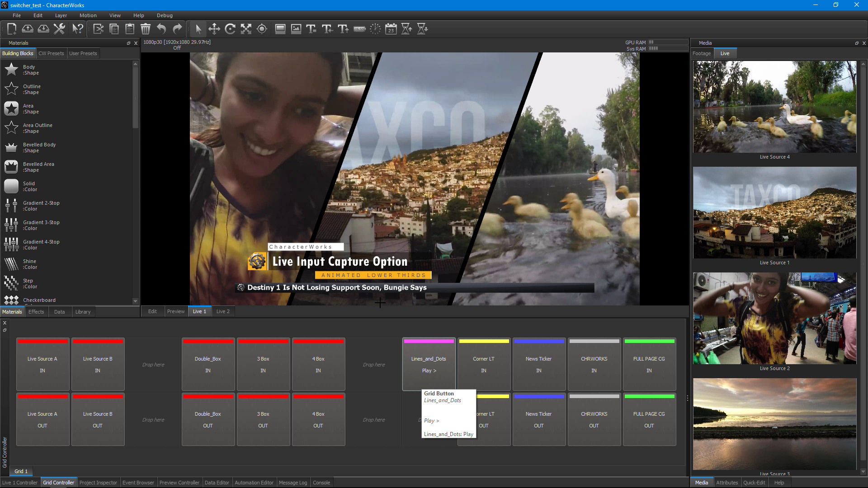The height and width of the screenshot is (488, 868).
Task: Open the Automation Editor panel tab
Action: click(254, 483)
